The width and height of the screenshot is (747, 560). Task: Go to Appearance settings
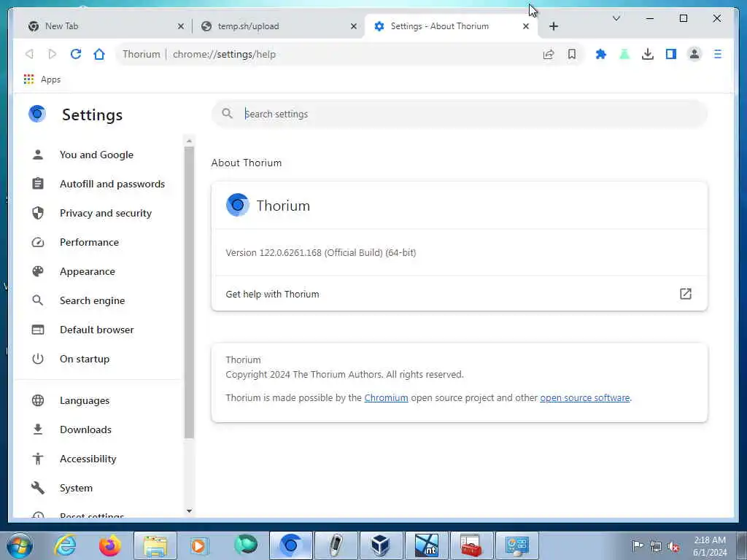98,271
